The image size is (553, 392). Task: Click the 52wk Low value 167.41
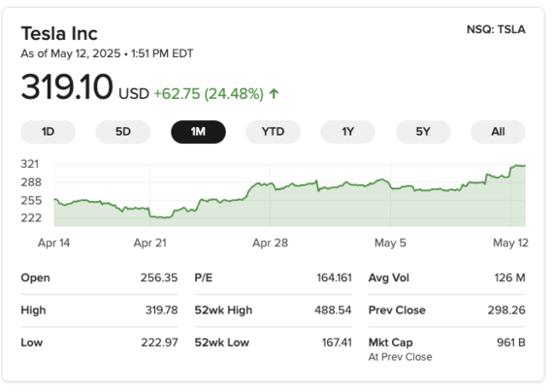pos(337,343)
